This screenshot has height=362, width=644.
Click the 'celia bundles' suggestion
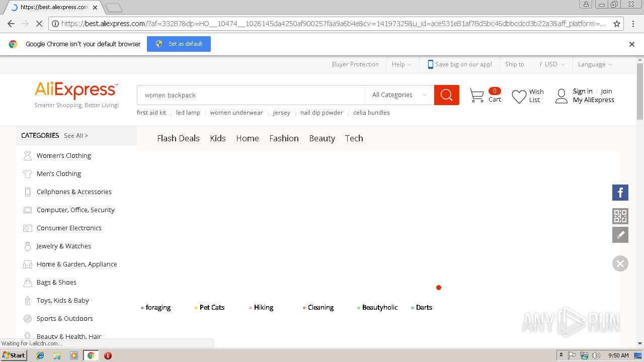click(371, 113)
